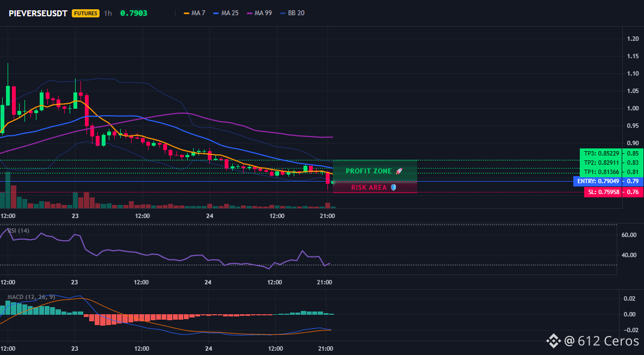Select the TP3: 0.85229 price label

pos(601,153)
